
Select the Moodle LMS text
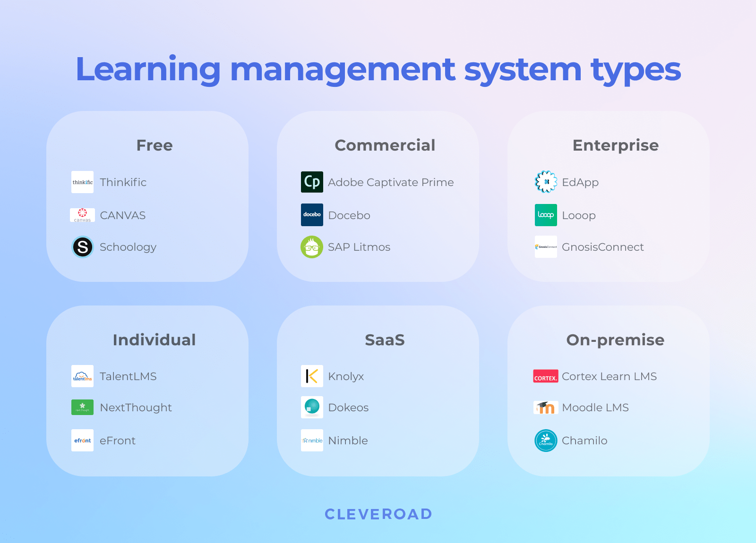595,407
